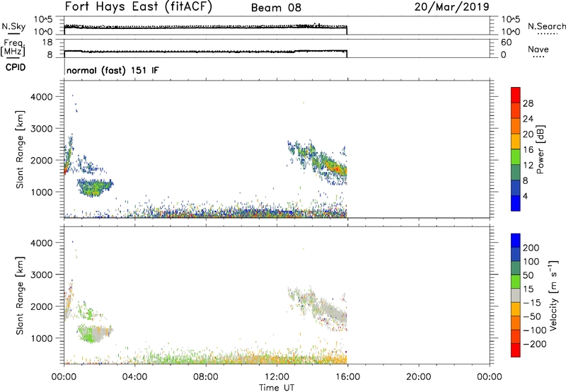Click the '60' tick label beside Nave

pos(506,42)
